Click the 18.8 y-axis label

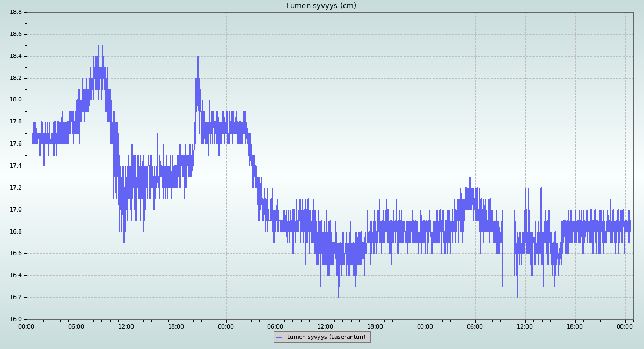[15, 12]
